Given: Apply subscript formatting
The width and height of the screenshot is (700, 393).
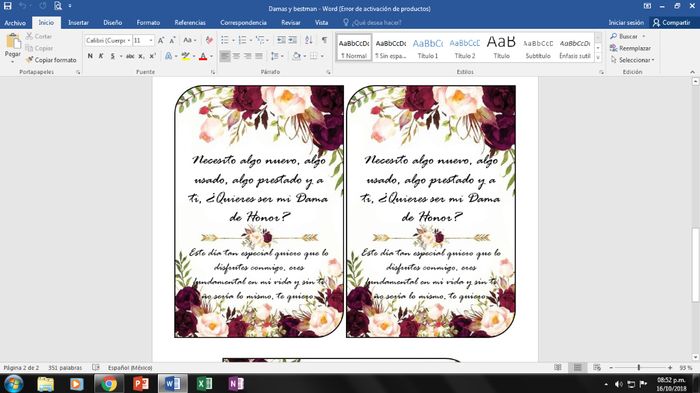Looking at the screenshot, I should point(141,56).
